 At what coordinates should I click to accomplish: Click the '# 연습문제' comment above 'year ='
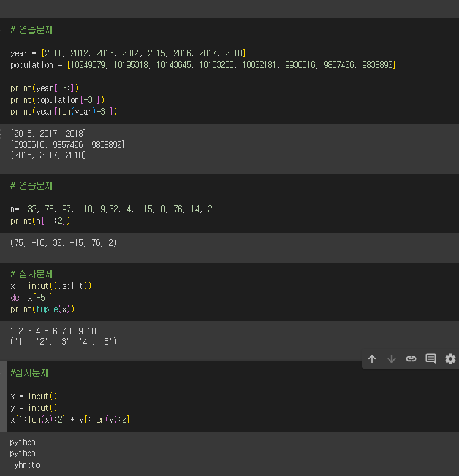[x=31, y=29]
